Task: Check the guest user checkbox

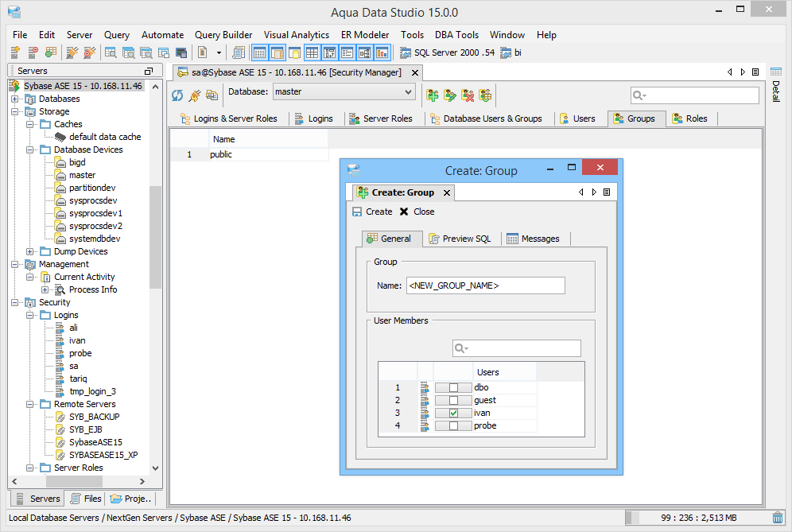Action: pos(453,400)
